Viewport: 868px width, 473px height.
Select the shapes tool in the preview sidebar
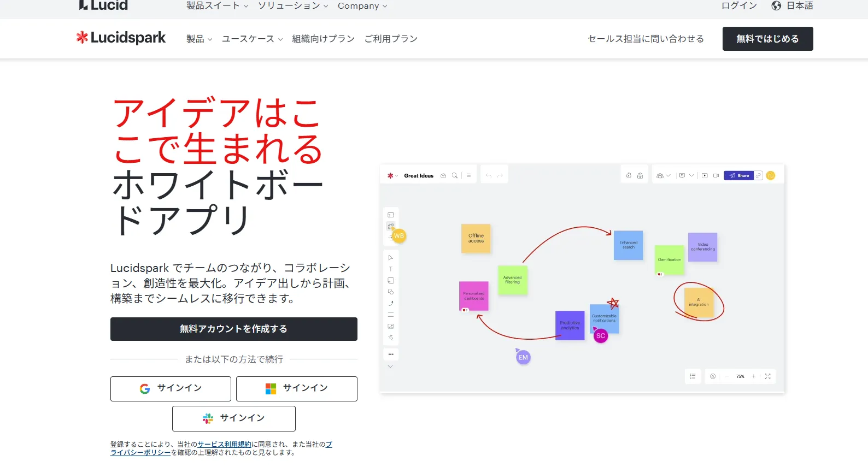[x=391, y=292]
